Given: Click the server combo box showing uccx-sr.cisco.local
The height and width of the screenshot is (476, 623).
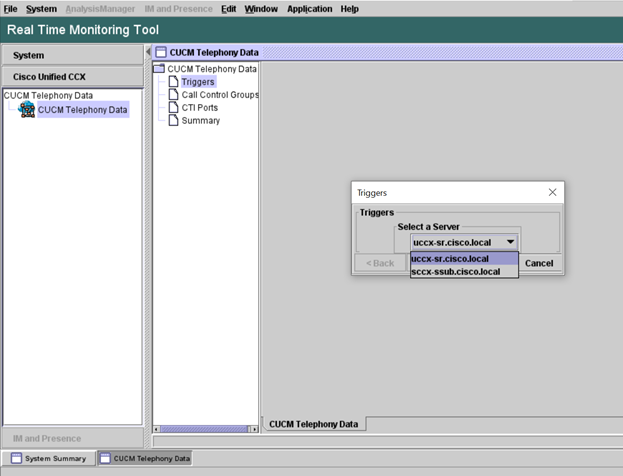Looking at the screenshot, I should click(x=464, y=242).
